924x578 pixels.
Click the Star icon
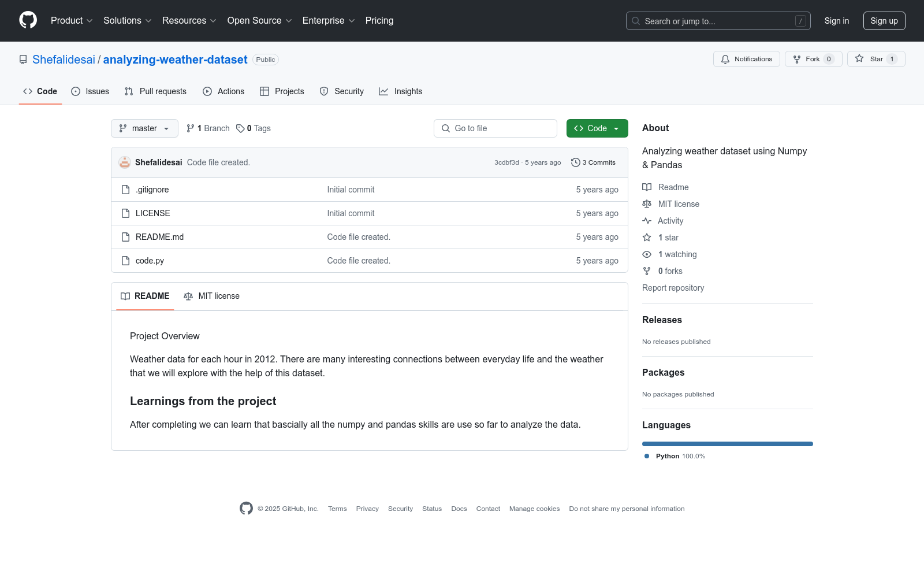tap(859, 59)
